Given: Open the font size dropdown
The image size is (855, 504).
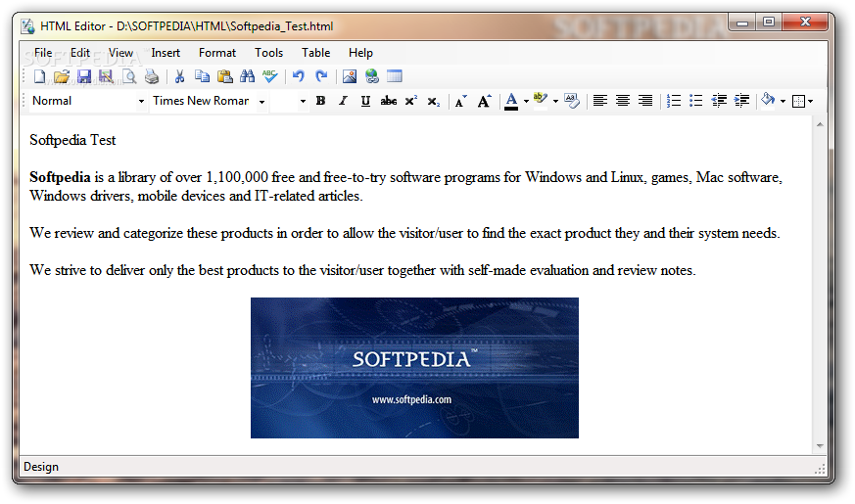Looking at the screenshot, I should coord(303,102).
